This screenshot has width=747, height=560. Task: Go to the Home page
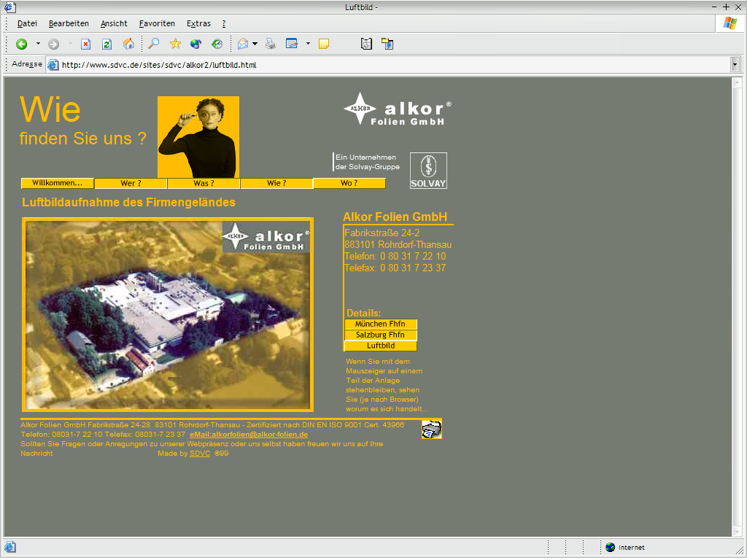[128, 44]
